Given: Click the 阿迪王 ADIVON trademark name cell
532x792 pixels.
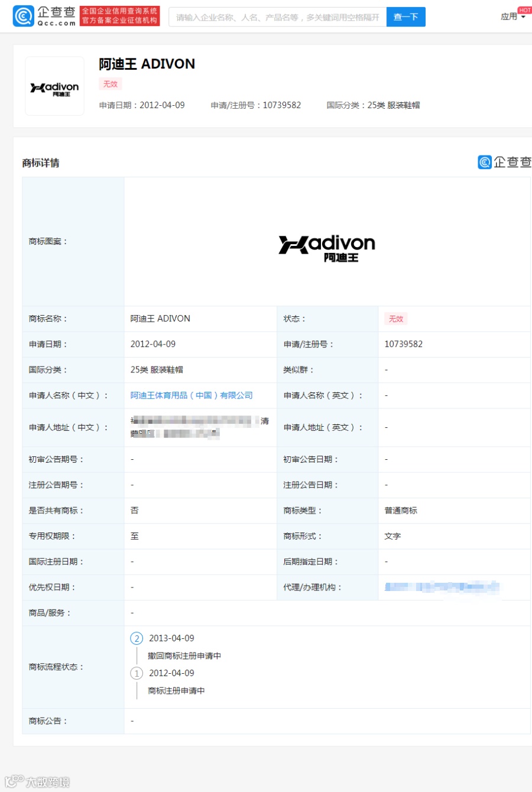Looking at the screenshot, I should pyautogui.click(x=160, y=319).
